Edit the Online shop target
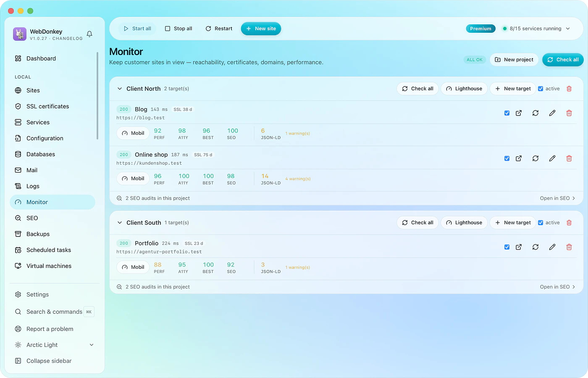588x378 pixels. (552, 158)
